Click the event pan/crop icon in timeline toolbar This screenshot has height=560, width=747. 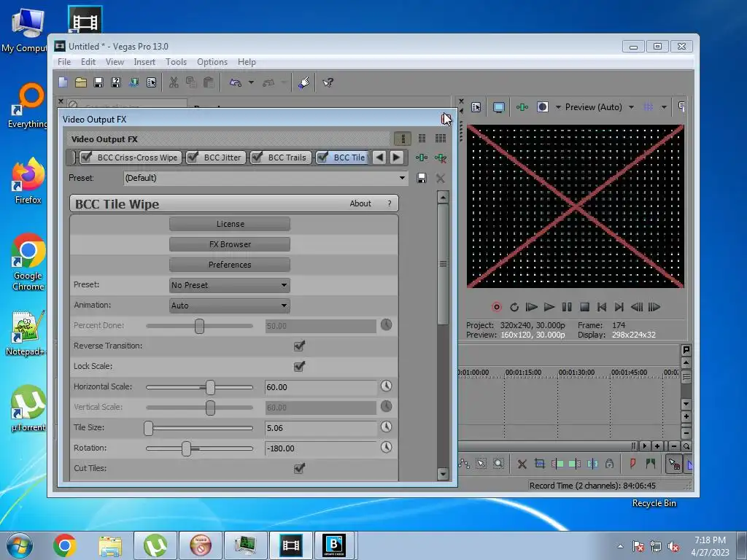click(540, 463)
